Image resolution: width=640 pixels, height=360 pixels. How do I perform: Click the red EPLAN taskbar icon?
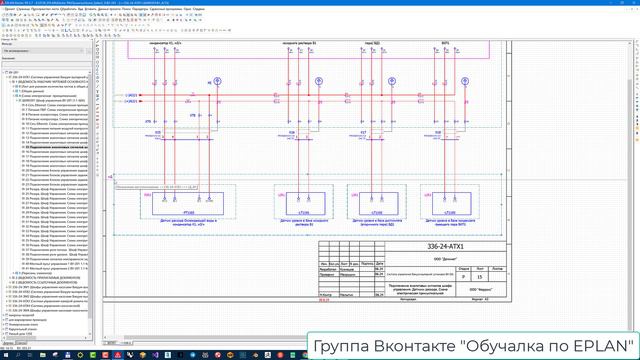118,355
